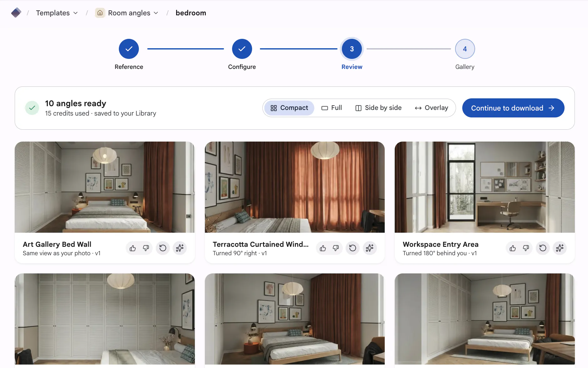Open the Templates breadcrumb dropdown
Image resolution: width=588 pixels, height=368 pixels.
coord(57,13)
